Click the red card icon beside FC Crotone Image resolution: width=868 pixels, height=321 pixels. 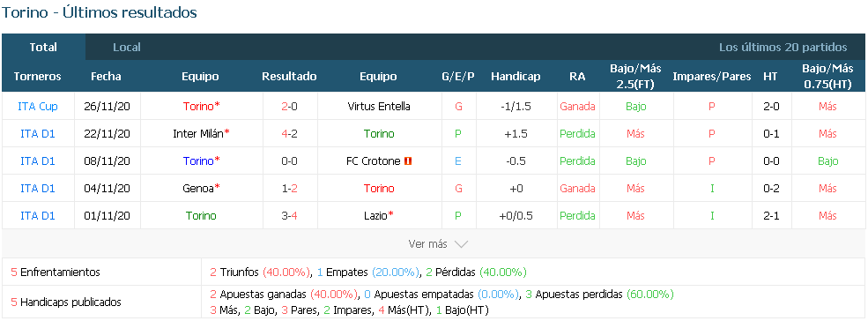tap(409, 161)
